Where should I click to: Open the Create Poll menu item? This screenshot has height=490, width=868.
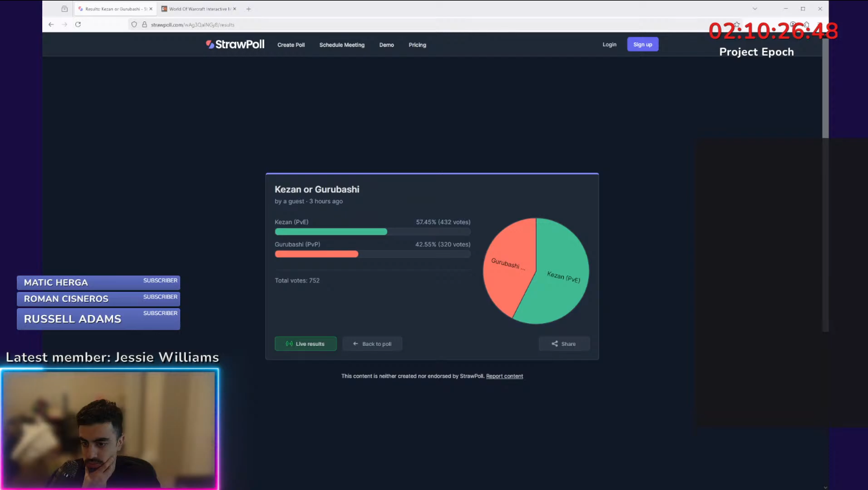(291, 45)
